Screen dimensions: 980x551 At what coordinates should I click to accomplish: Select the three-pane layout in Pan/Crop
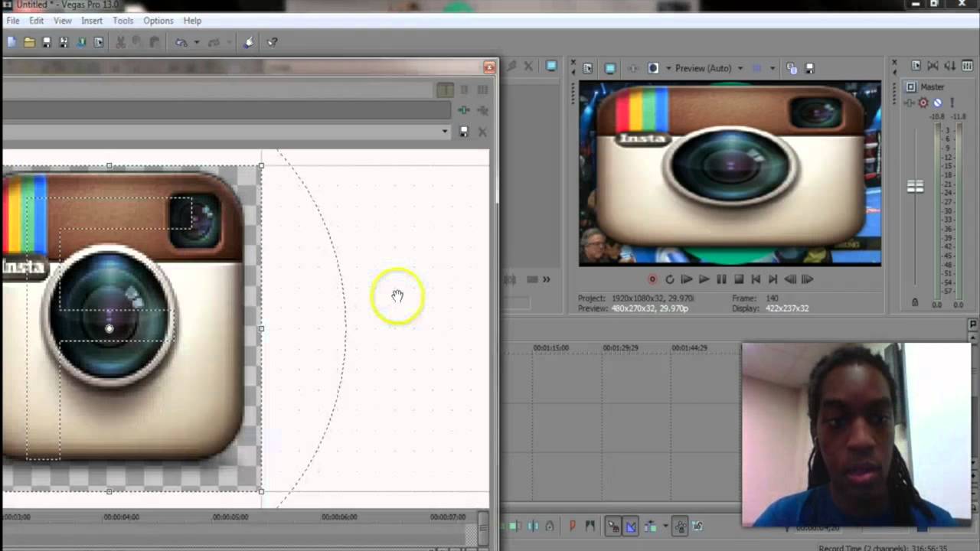(x=482, y=90)
